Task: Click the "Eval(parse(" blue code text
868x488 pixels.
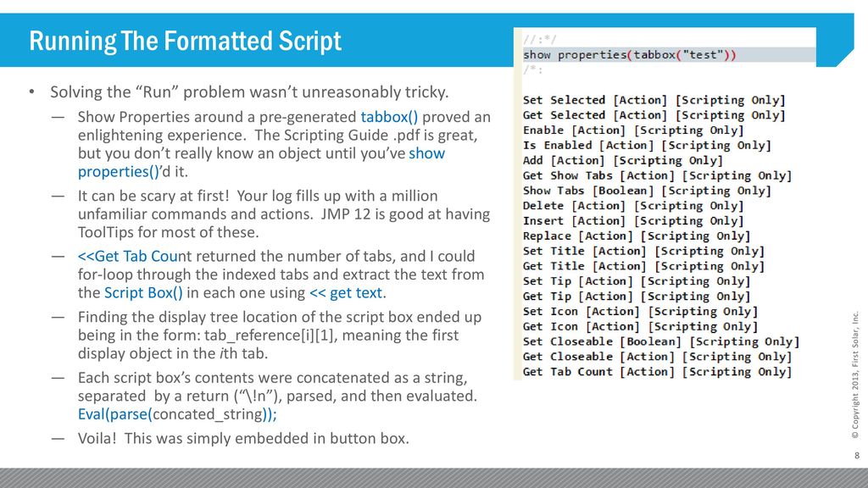Action: [114, 413]
